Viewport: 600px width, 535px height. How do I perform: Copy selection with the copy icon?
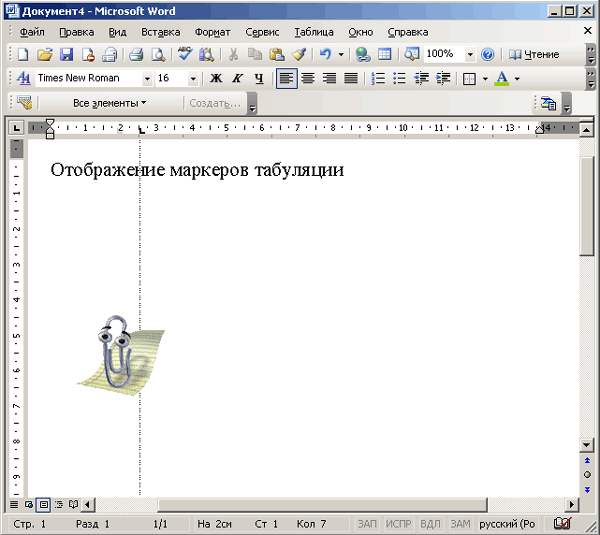(254, 54)
